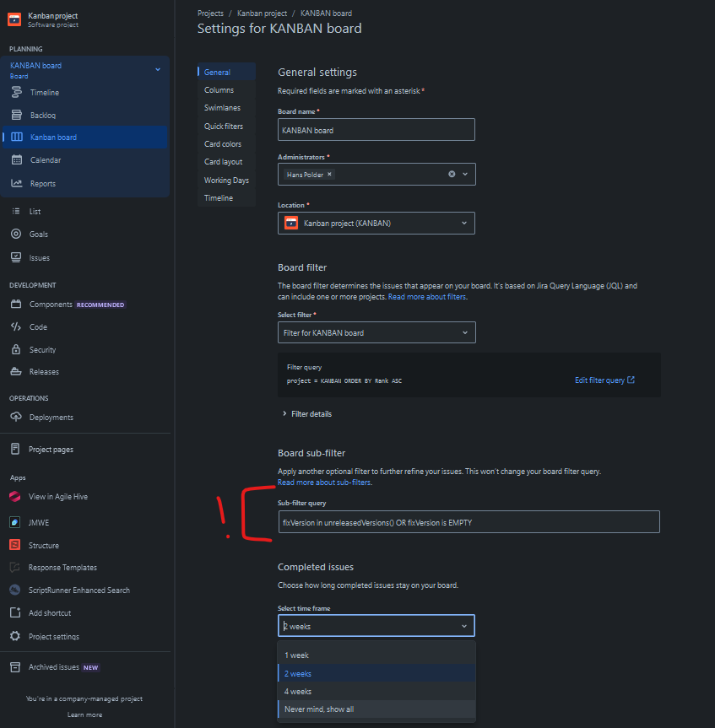The image size is (715, 728).
Task: Open the Timeline settings tab
Action: (x=227, y=197)
